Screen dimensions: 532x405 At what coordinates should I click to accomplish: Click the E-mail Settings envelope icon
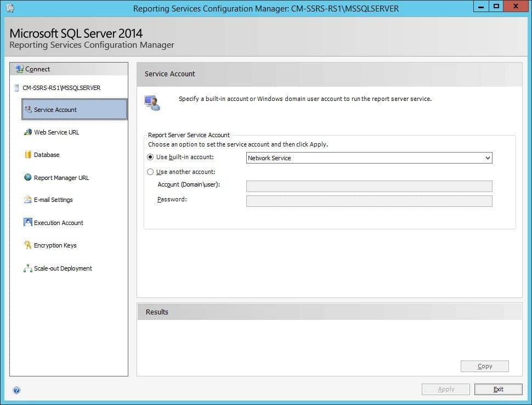[28, 200]
